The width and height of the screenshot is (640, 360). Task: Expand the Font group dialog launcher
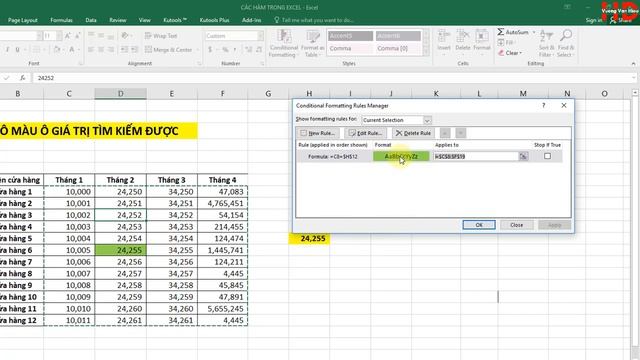[x=80, y=64]
